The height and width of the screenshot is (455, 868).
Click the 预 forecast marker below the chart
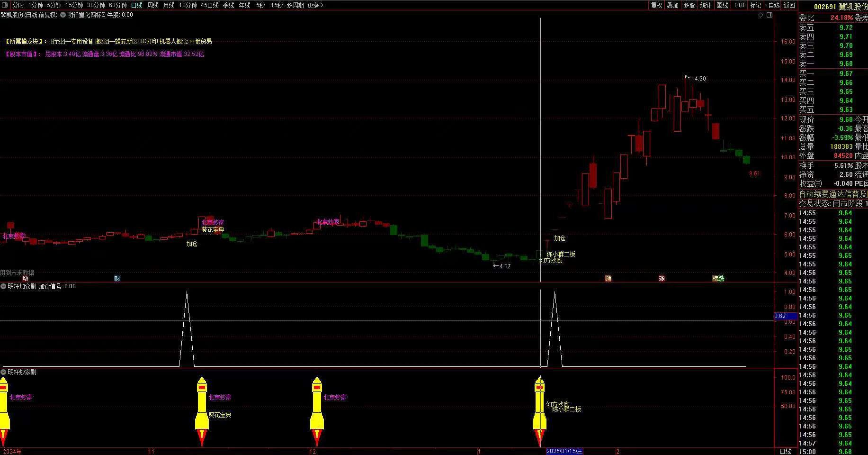point(608,279)
